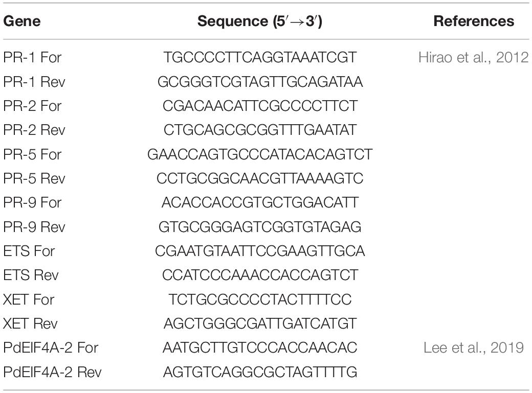Select the XET For primer sequence

point(260,299)
